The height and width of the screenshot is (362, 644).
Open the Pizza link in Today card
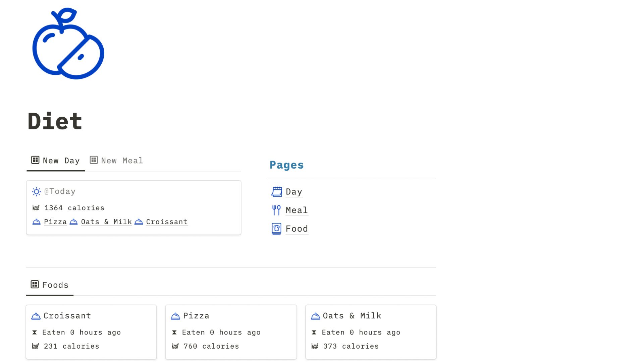click(x=55, y=222)
